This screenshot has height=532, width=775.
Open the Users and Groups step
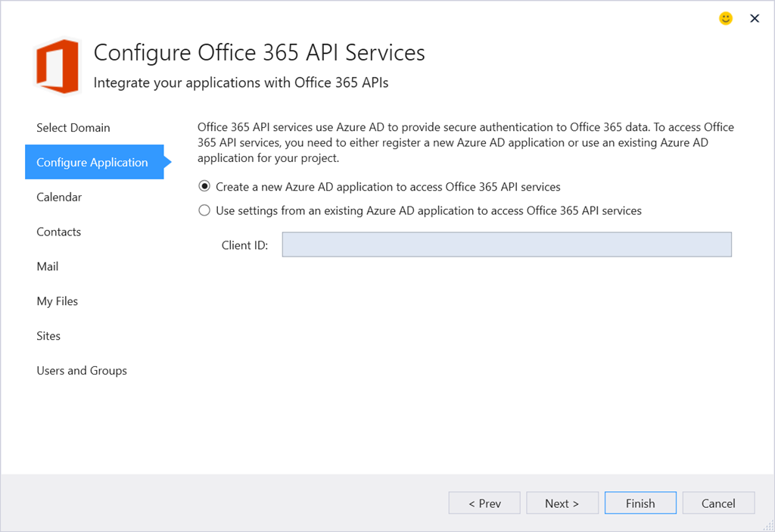coord(82,370)
